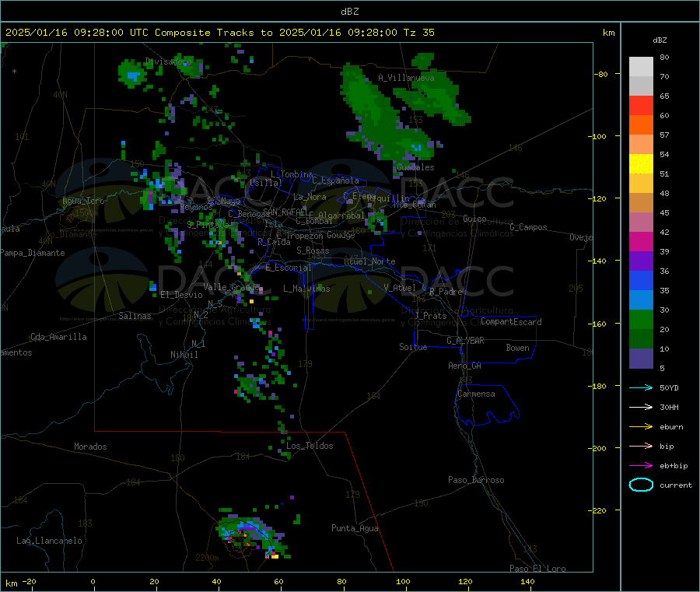Click the 'Divisadero' map label
Screen dimensions: 700x592
pyautogui.click(x=168, y=61)
